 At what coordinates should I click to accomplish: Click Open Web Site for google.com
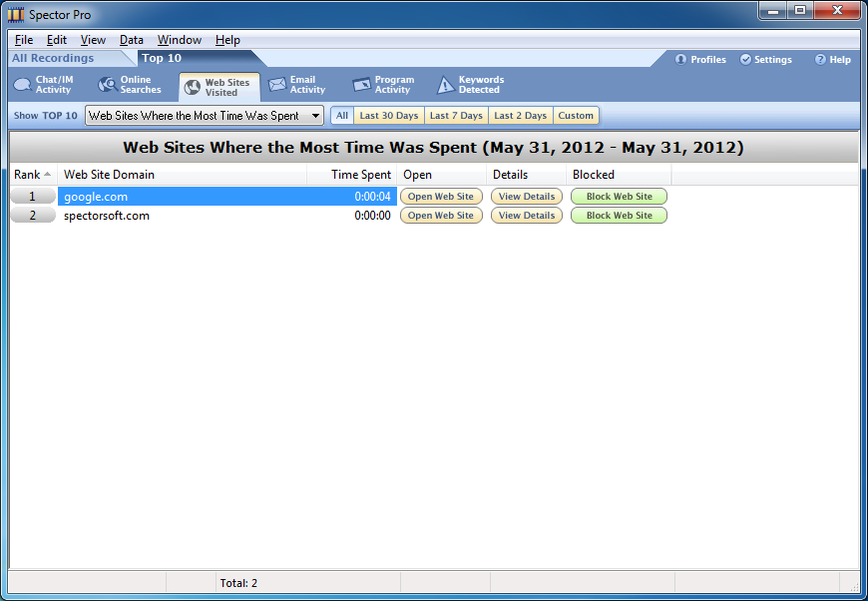click(440, 197)
